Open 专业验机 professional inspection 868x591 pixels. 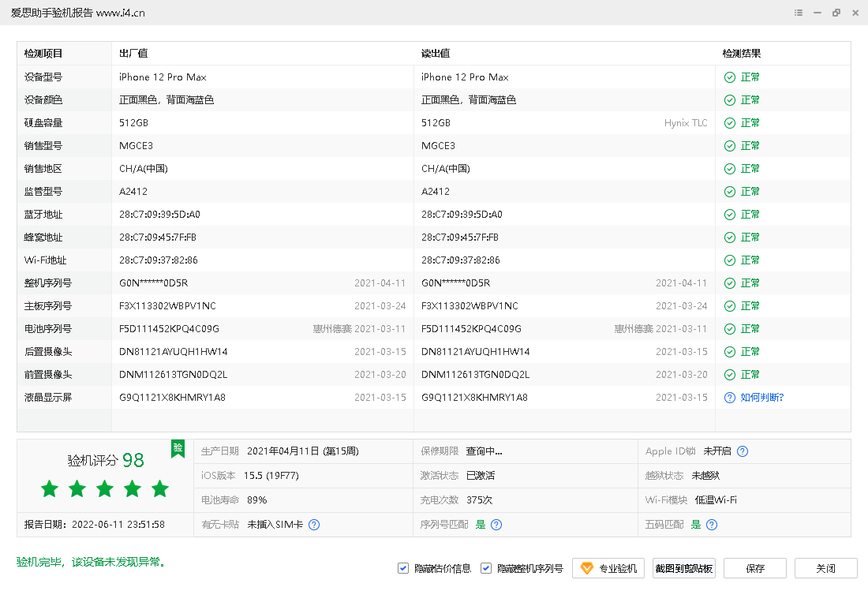tap(608, 568)
